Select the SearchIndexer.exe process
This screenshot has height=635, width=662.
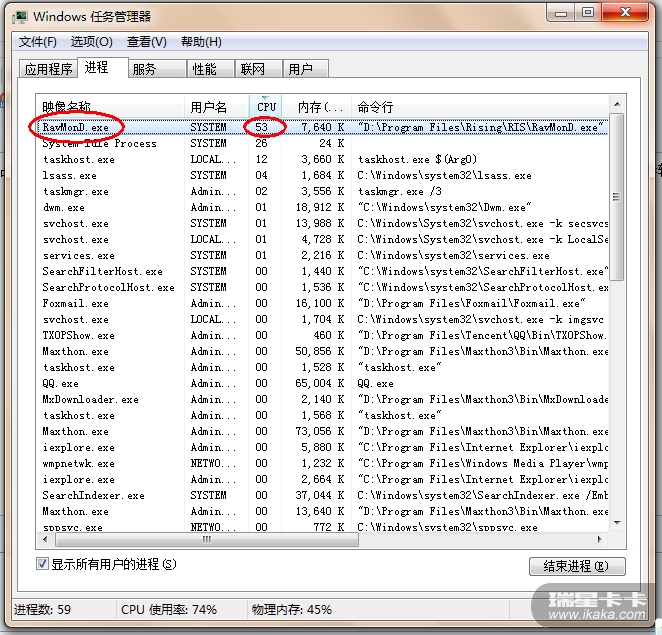pos(323,495)
